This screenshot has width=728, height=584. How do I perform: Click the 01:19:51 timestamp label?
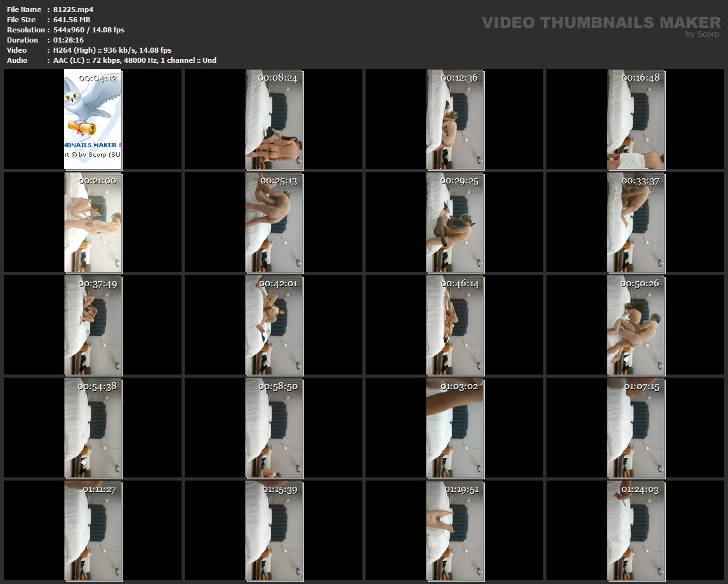point(461,489)
